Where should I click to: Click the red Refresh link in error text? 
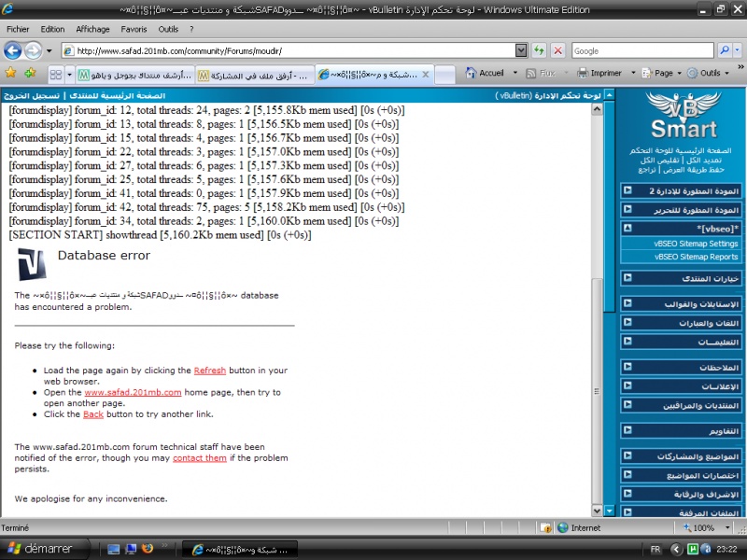coord(209,371)
